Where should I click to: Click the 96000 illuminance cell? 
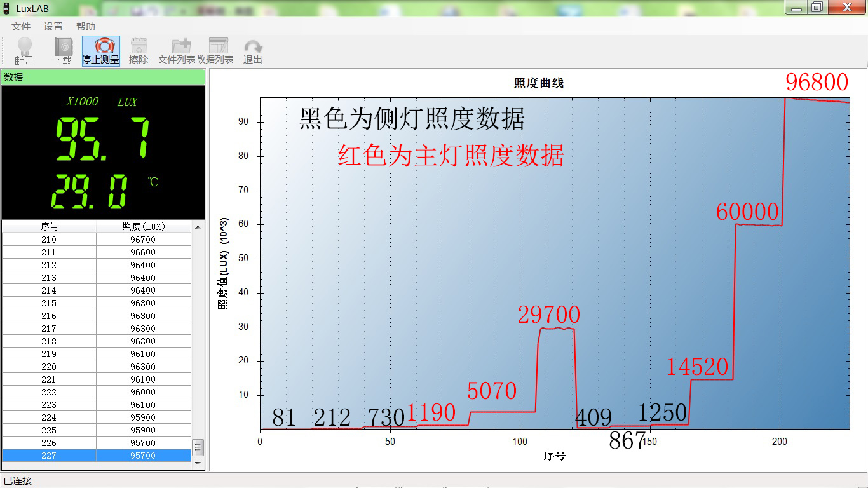(143, 392)
